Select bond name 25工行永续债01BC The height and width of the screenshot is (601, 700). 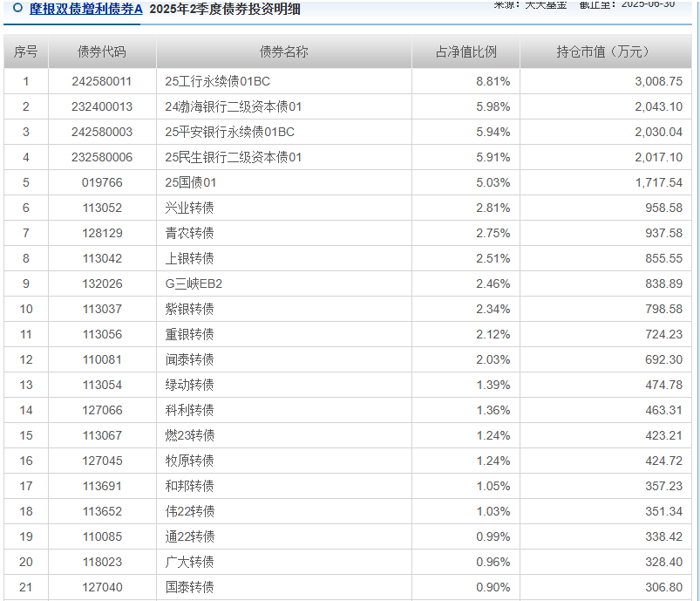pyautogui.click(x=217, y=81)
